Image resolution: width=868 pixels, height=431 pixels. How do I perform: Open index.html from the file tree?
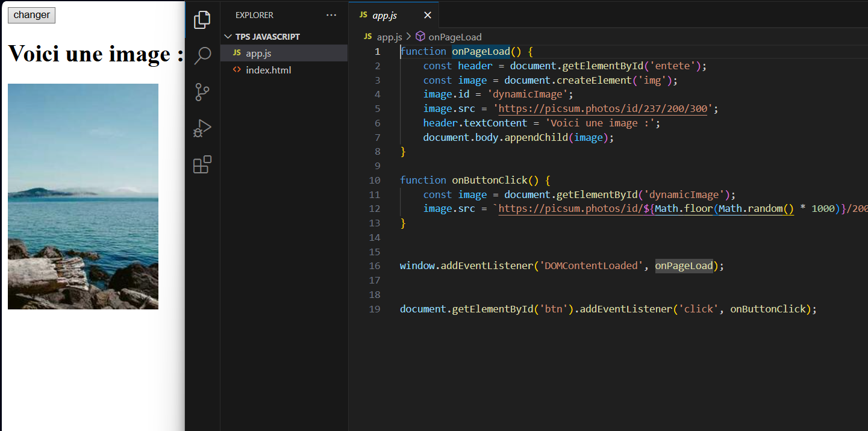point(268,70)
